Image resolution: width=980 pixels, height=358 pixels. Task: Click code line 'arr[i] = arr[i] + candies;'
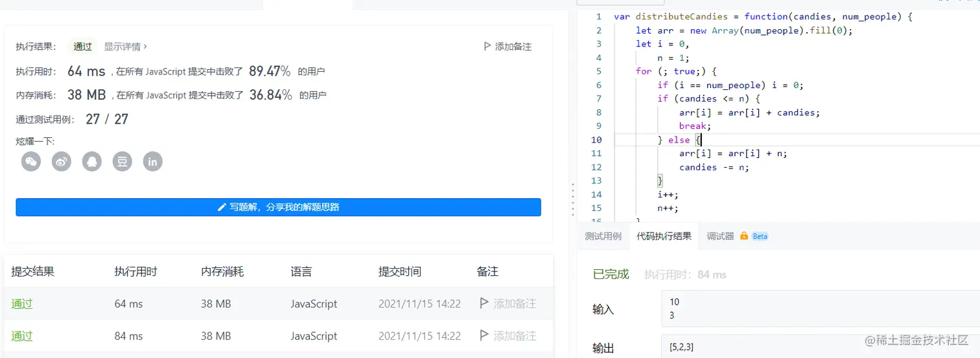tap(749, 113)
